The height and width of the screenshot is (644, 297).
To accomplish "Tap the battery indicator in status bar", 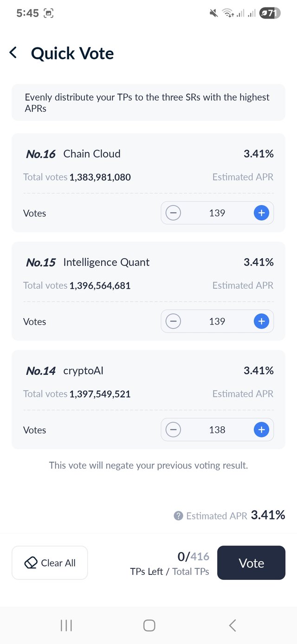I will click(x=270, y=13).
